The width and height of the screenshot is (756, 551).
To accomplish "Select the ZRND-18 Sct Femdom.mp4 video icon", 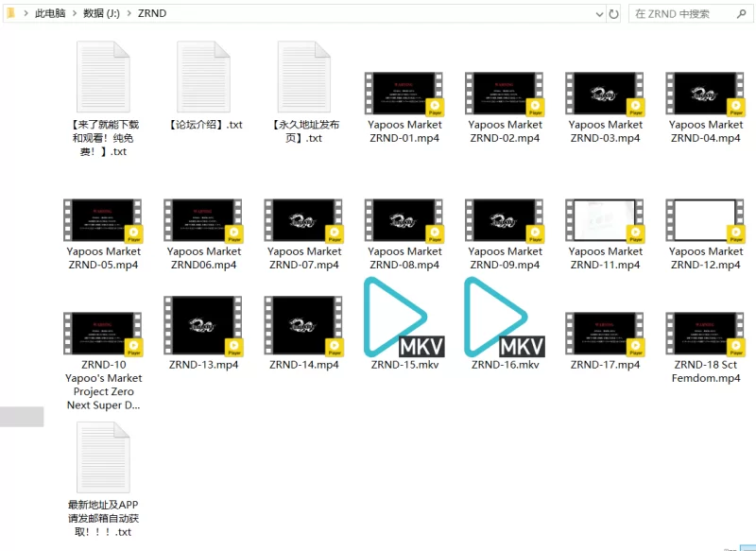I will 705,334.
